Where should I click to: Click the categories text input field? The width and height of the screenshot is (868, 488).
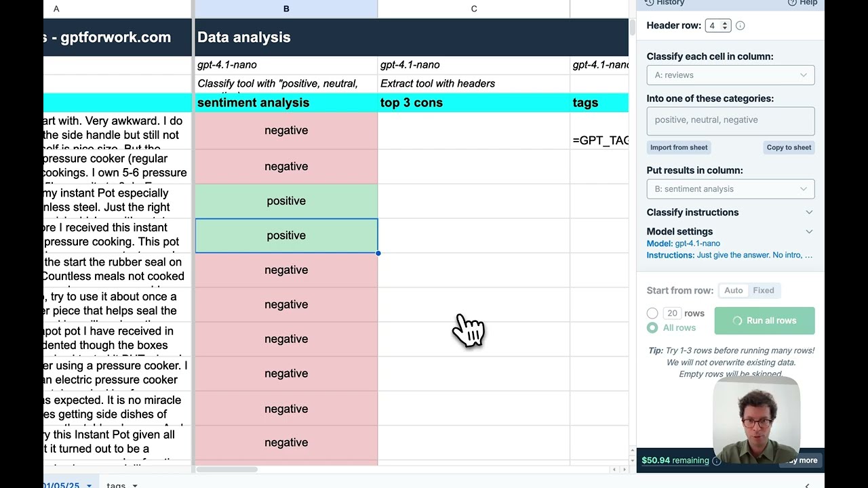730,121
